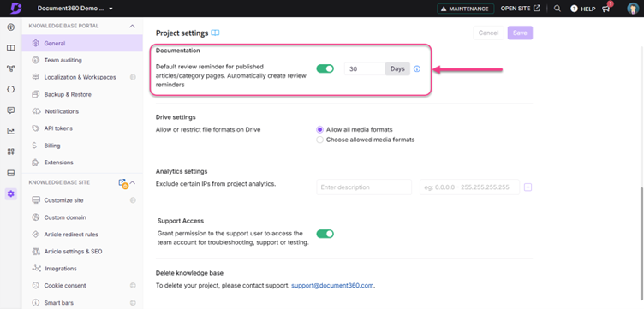Screen dimensions: 644x309
Task: Open the user profile avatar
Action: [633, 9]
